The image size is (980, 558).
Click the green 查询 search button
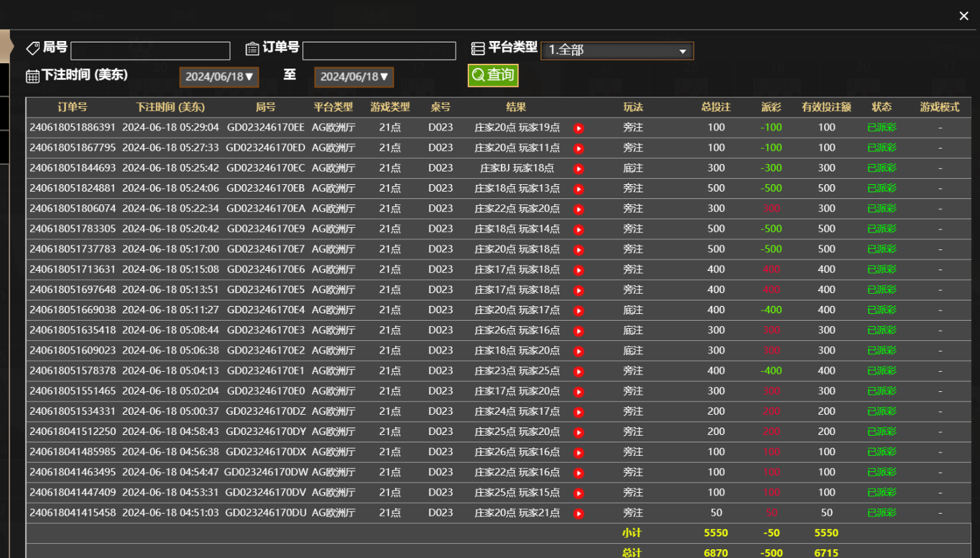point(493,75)
